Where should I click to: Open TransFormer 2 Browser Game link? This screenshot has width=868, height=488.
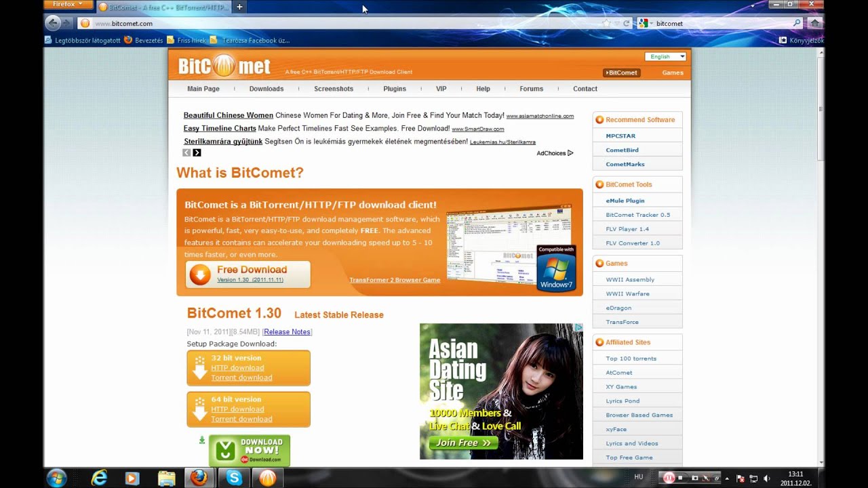click(x=395, y=280)
